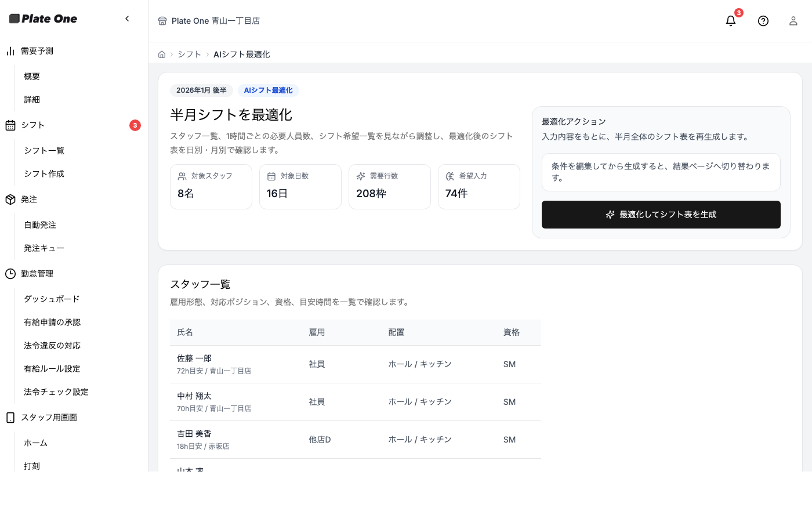Open 自動発注 in sidebar
Image resolution: width=812 pixels, height=522 pixels.
pyautogui.click(x=40, y=225)
